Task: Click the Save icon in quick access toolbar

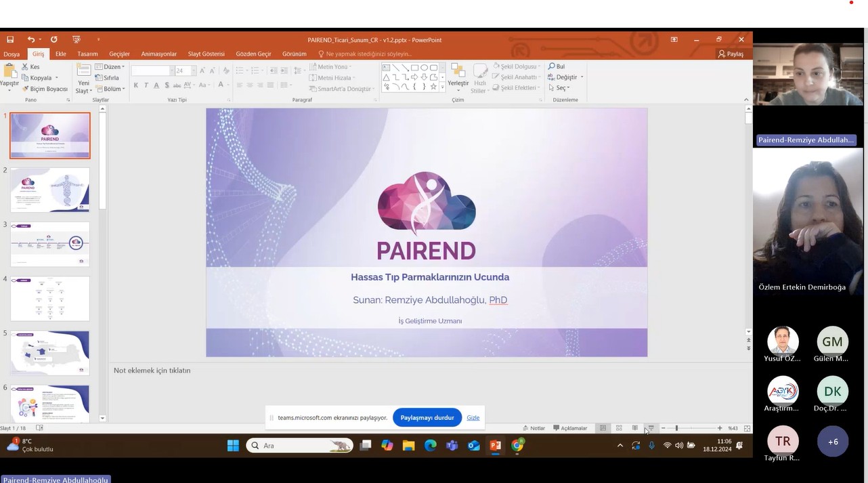Action: 10,40
